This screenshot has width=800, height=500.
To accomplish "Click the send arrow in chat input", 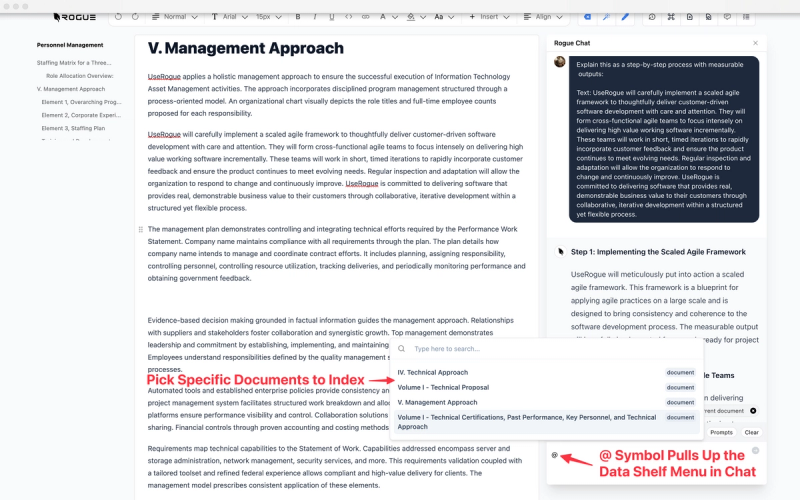I will click(756, 451).
